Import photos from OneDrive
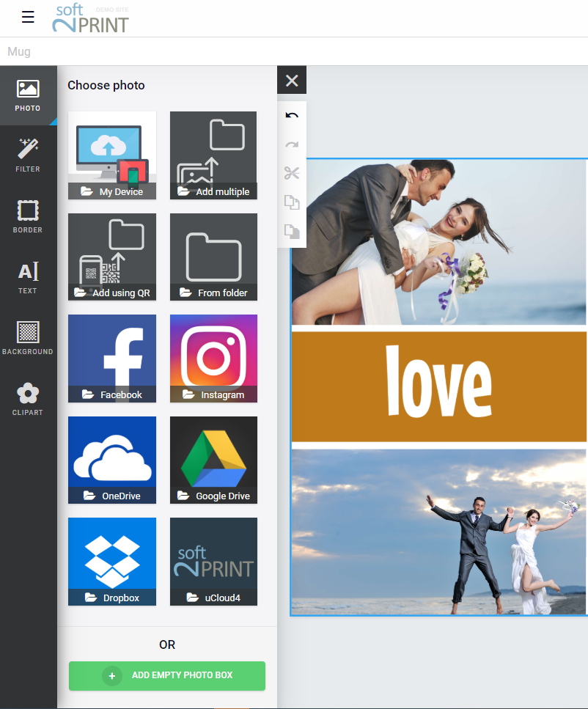This screenshot has width=588, height=709. point(112,460)
